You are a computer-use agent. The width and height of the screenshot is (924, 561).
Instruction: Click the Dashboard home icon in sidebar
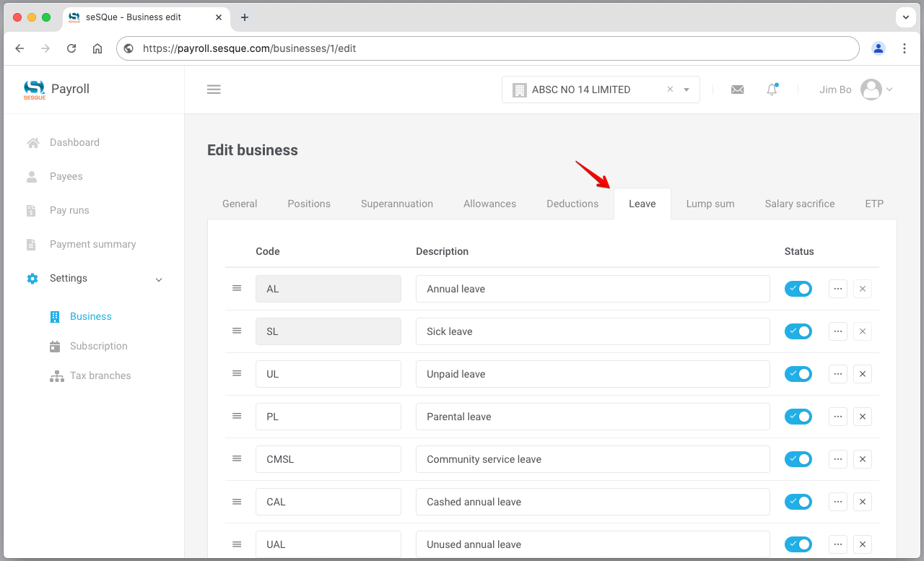[x=32, y=142]
